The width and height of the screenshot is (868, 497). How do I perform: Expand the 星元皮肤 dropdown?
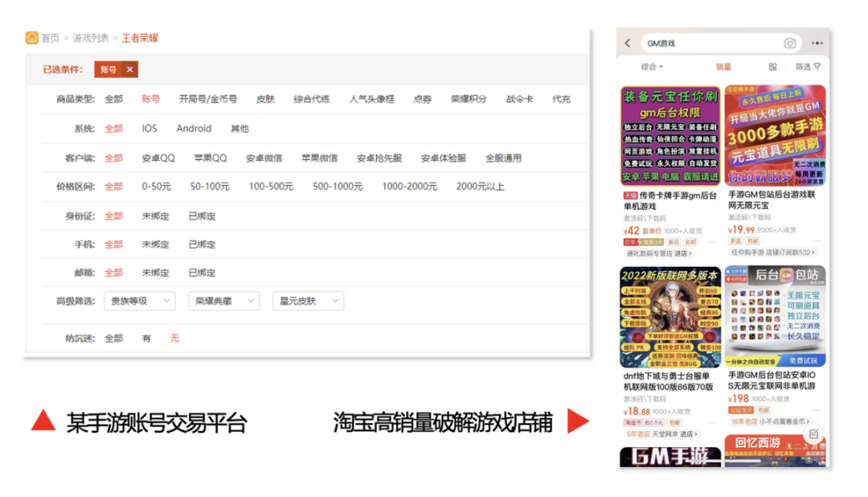pyautogui.click(x=308, y=301)
